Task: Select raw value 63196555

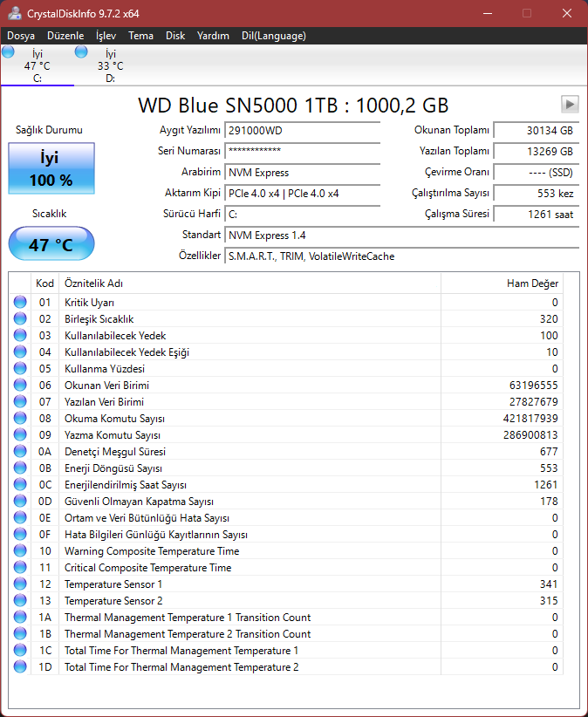Action: click(x=533, y=385)
